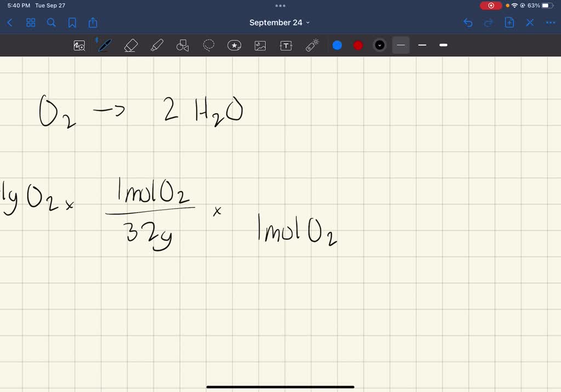Screen dimensions: 561x392
Task: Redo the undone action
Action: 488,22
